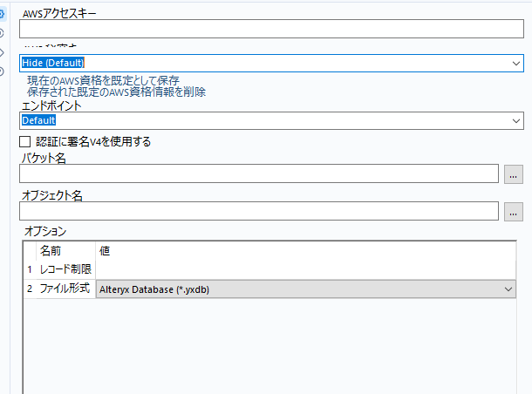This screenshot has height=394, width=532.
Task: Enable 認証に署名V4を使用する checkbox
Action: tap(24, 142)
